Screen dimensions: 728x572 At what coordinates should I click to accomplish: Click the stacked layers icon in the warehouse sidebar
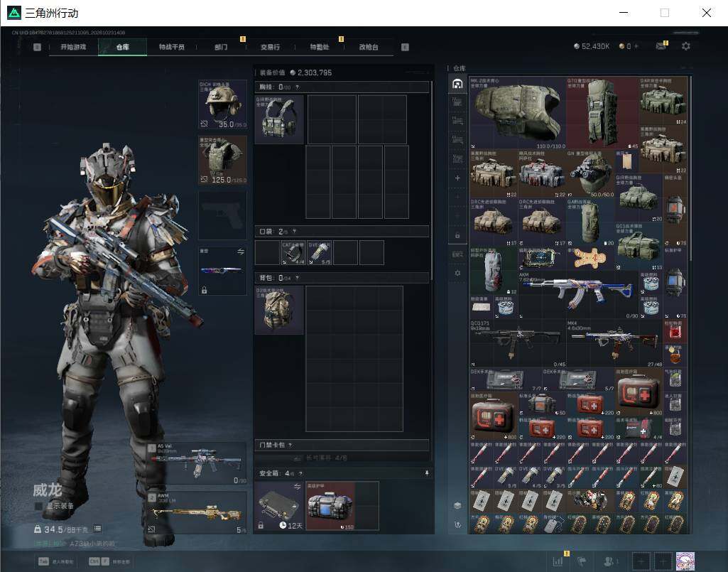457,505
